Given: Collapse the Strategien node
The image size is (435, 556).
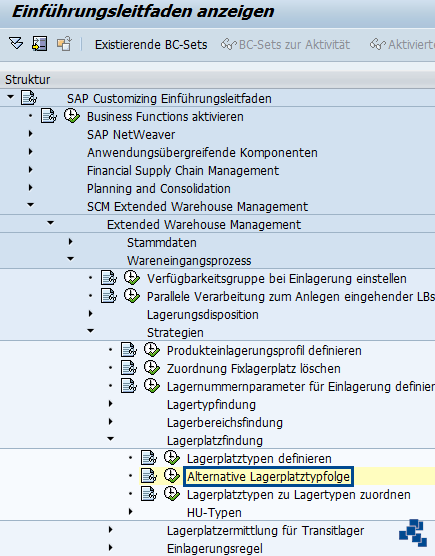Looking at the screenshot, I should pos(91,331).
